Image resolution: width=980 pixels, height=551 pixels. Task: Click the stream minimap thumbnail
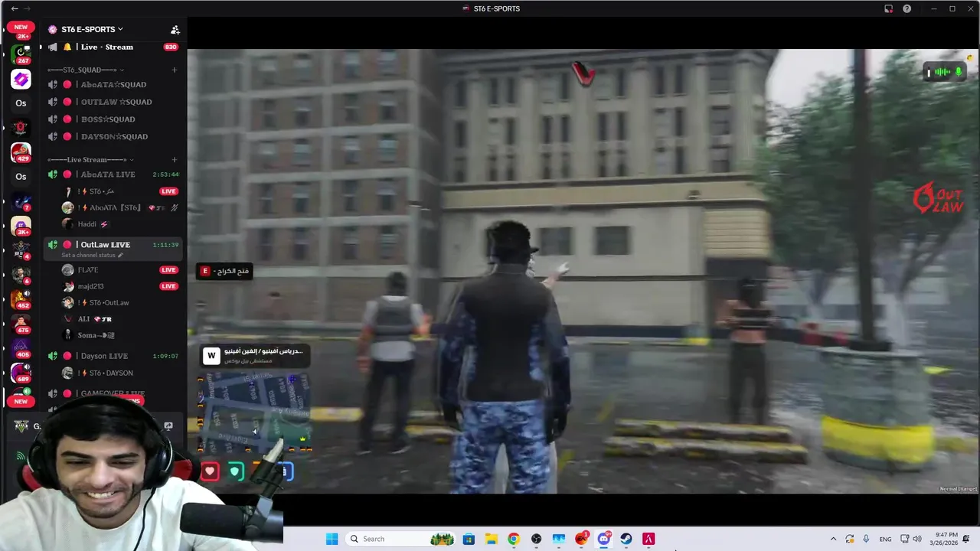pyautogui.click(x=254, y=413)
